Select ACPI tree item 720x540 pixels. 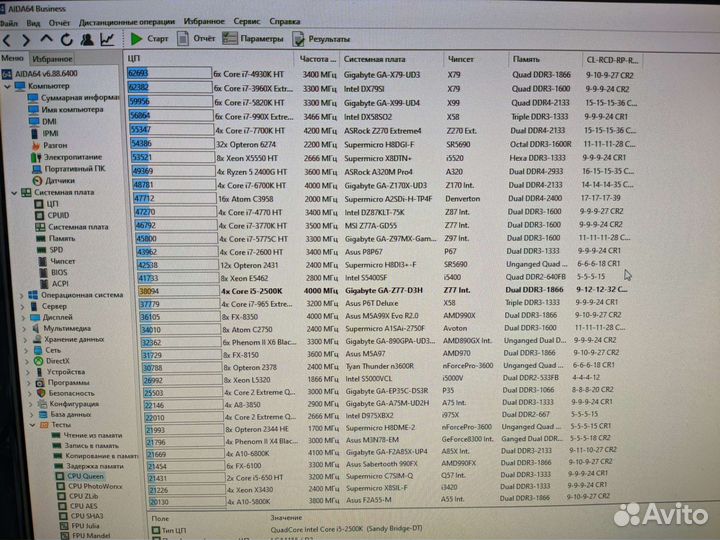pos(54,284)
